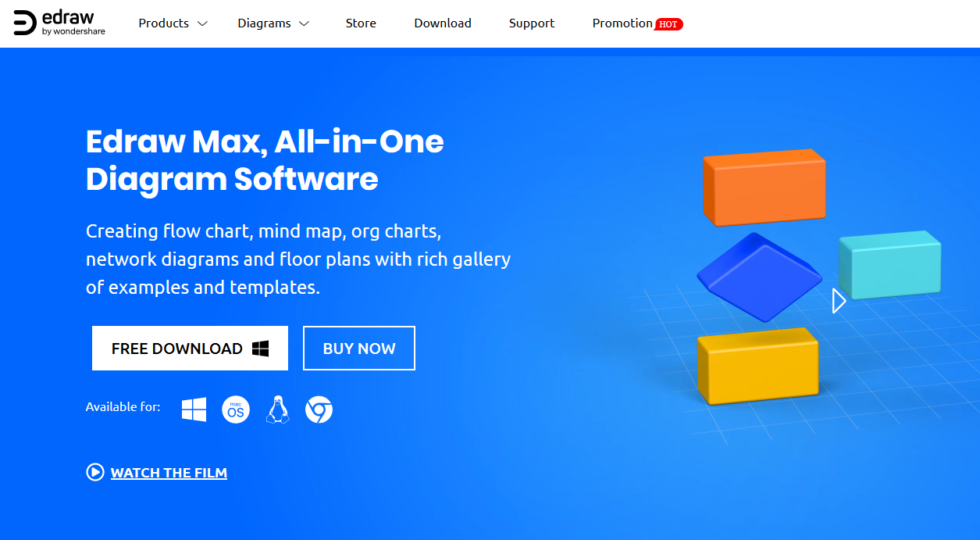
Task: Open the Store menu item
Action: (361, 23)
